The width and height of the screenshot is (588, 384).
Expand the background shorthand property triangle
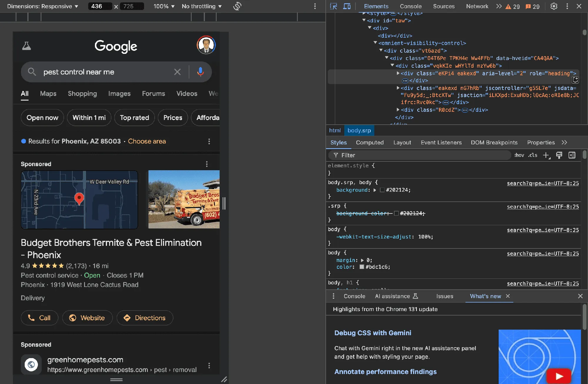point(375,190)
